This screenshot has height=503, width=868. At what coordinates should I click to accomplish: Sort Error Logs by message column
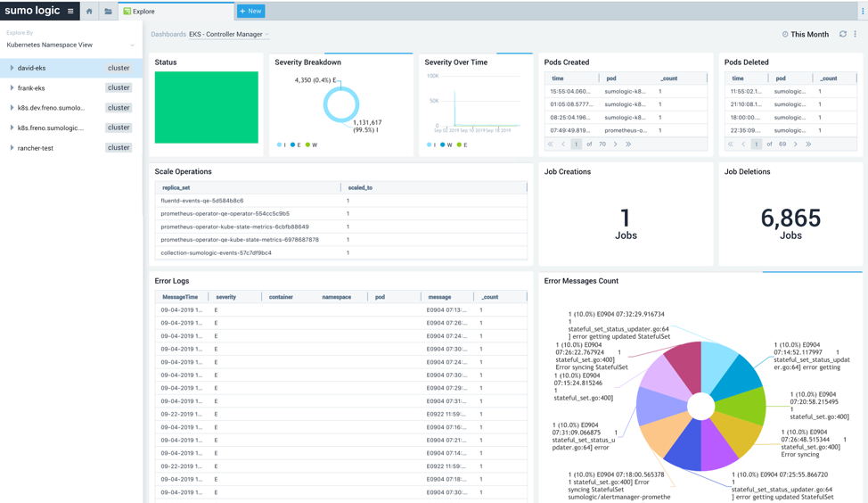439,297
